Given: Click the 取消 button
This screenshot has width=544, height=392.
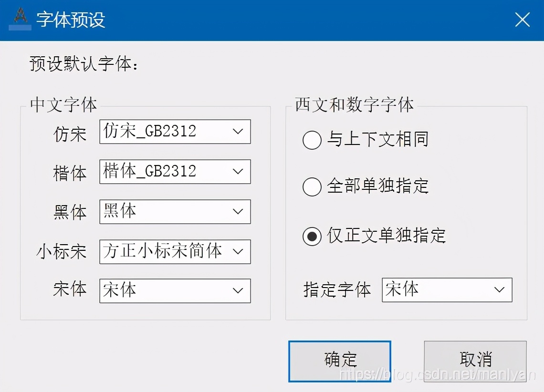Looking at the screenshot, I should [475, 361].
